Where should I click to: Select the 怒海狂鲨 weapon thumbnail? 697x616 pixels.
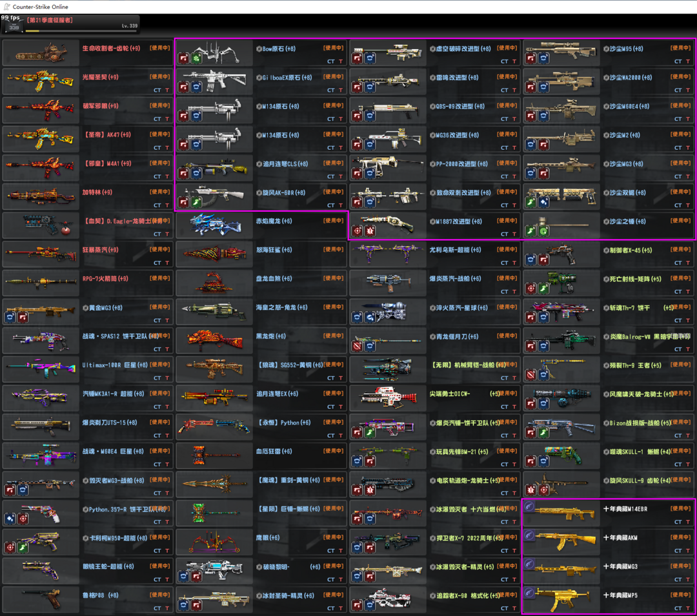pyautogui.click(x=215, y=254)
